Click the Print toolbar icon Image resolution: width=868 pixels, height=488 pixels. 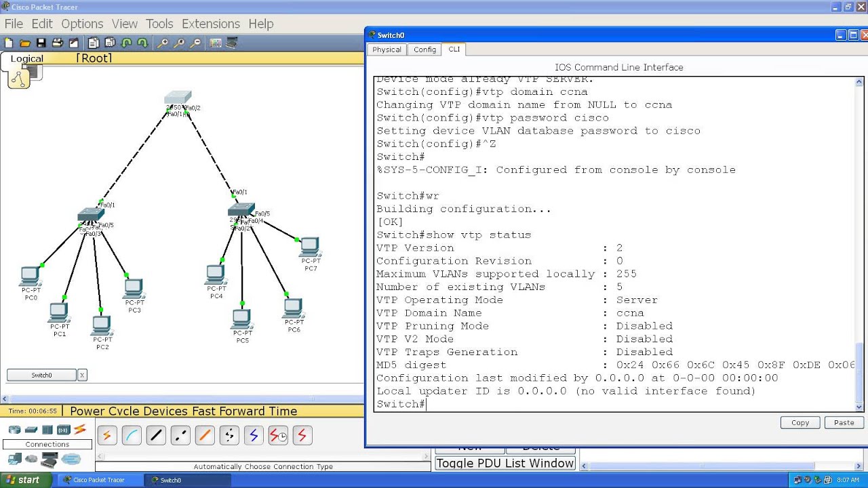click(58, 43)
